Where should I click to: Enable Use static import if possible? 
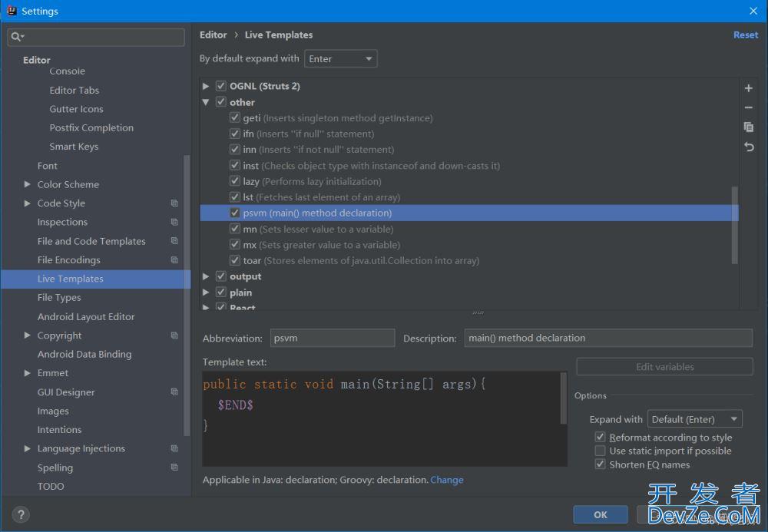click(600, 451)
